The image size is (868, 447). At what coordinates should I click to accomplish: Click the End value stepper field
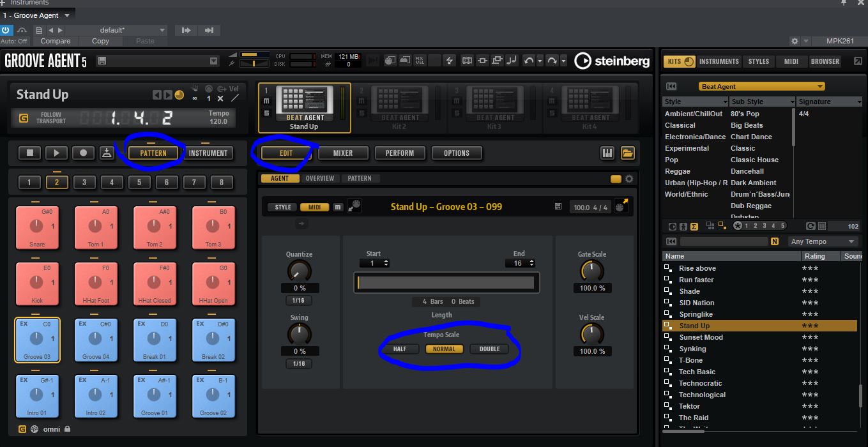coord(520,263)
